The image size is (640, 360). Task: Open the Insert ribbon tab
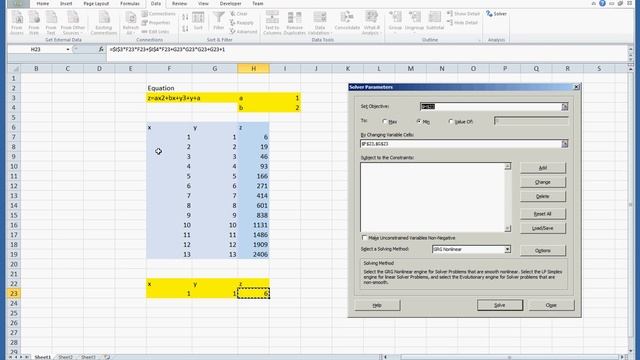(x=66, y=4)
